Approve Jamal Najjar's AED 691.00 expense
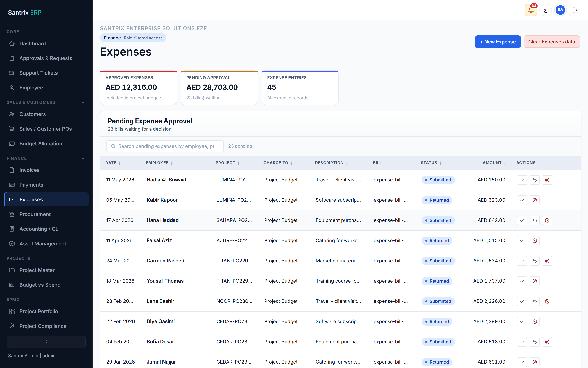The image size is (588, 368). coord(522,362)
